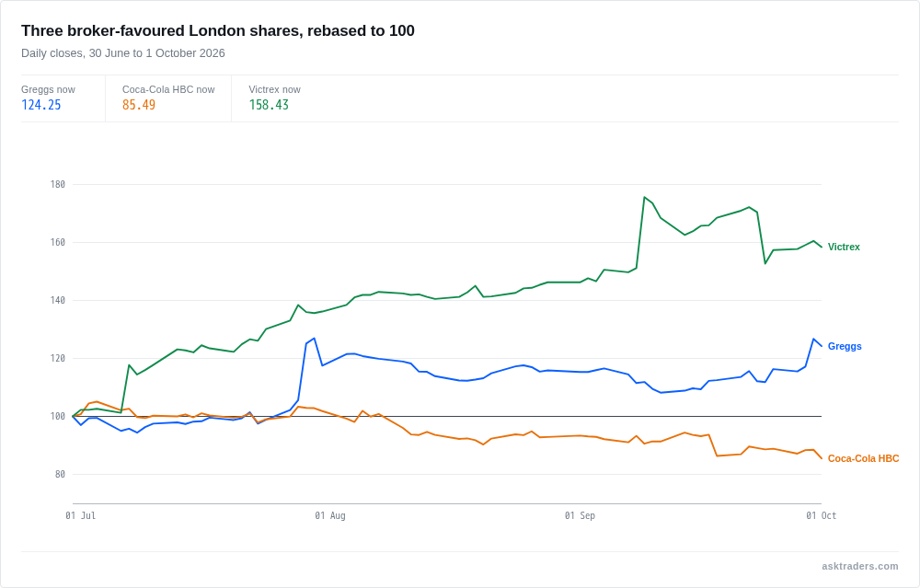Click the asktraders.com source credit
Image resolution: width=920 pixels, height=588 pixels.
(859, 566)
